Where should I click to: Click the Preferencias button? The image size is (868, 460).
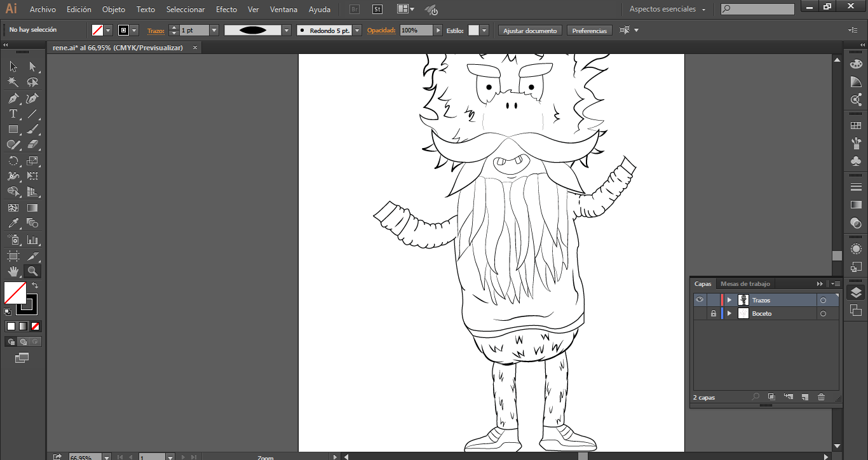[589, 30]
